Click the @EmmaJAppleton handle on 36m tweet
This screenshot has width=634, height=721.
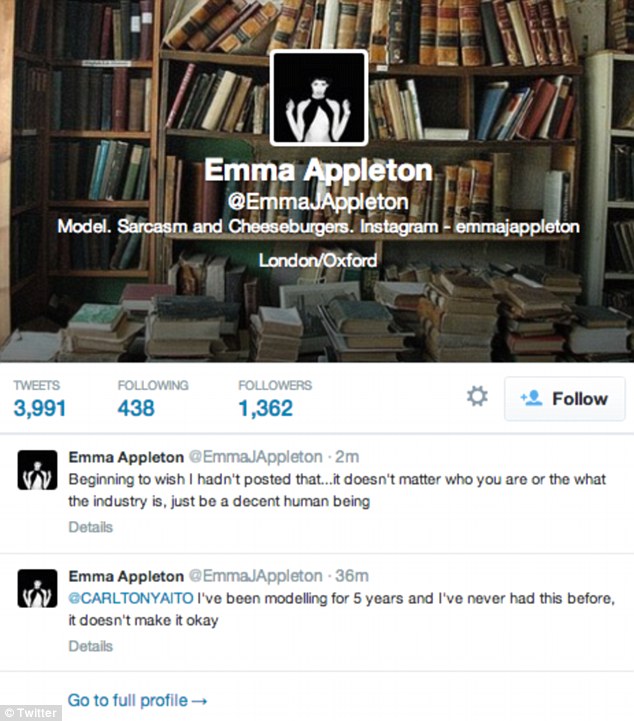click(x=256, y=576)
